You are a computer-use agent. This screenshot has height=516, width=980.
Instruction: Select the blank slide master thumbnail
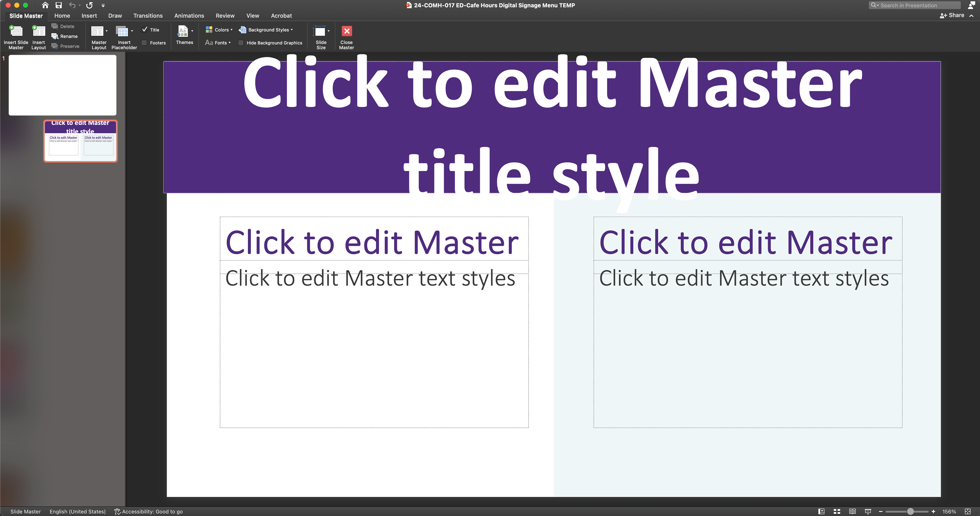62,85
